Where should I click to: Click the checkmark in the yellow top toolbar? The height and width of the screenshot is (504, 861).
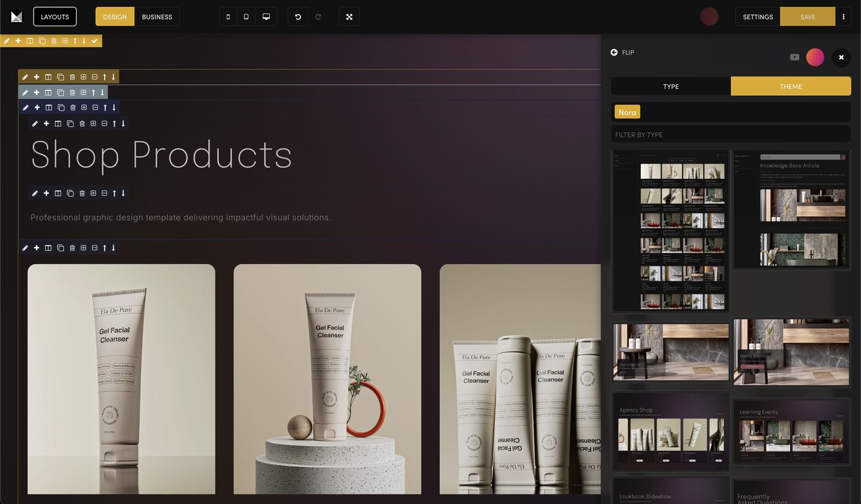coord(95,41)
